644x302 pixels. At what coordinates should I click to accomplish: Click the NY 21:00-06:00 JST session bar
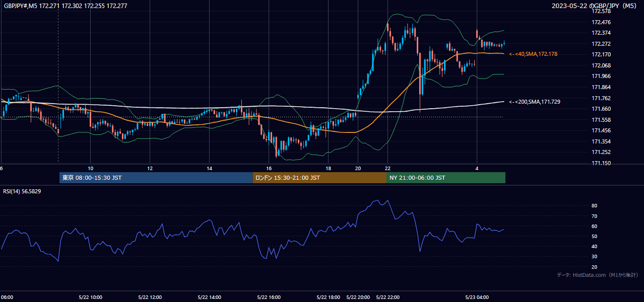click(x=446, y=178)
